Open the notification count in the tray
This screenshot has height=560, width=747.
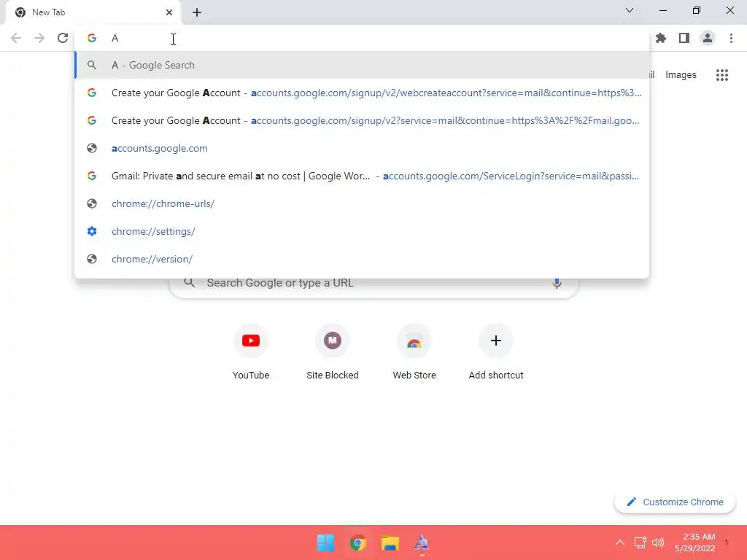727,542
